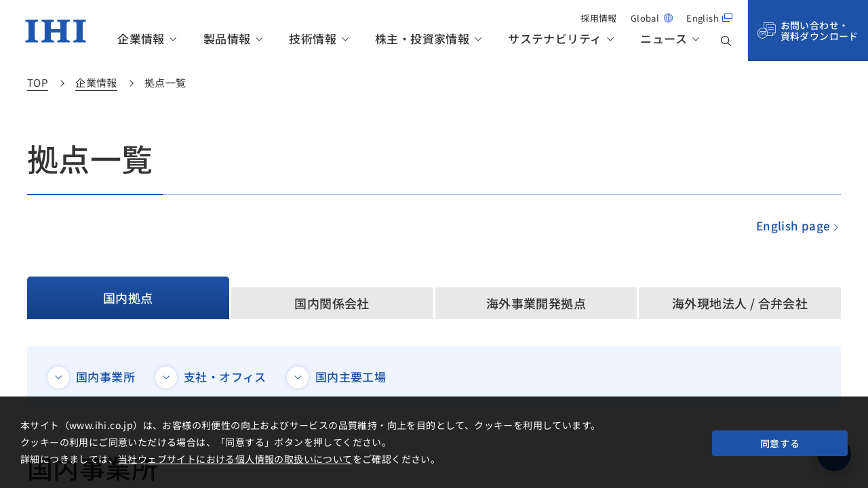This screenshot has width=868, height=488.
Task: Open the 採用情報 link in header
Action: [x=598, y=18]
